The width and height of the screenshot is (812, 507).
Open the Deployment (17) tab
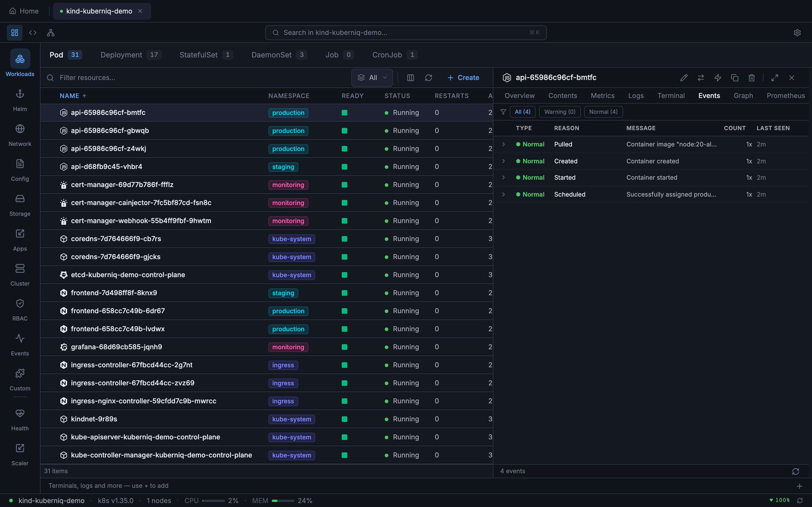(x=131, y=55)
